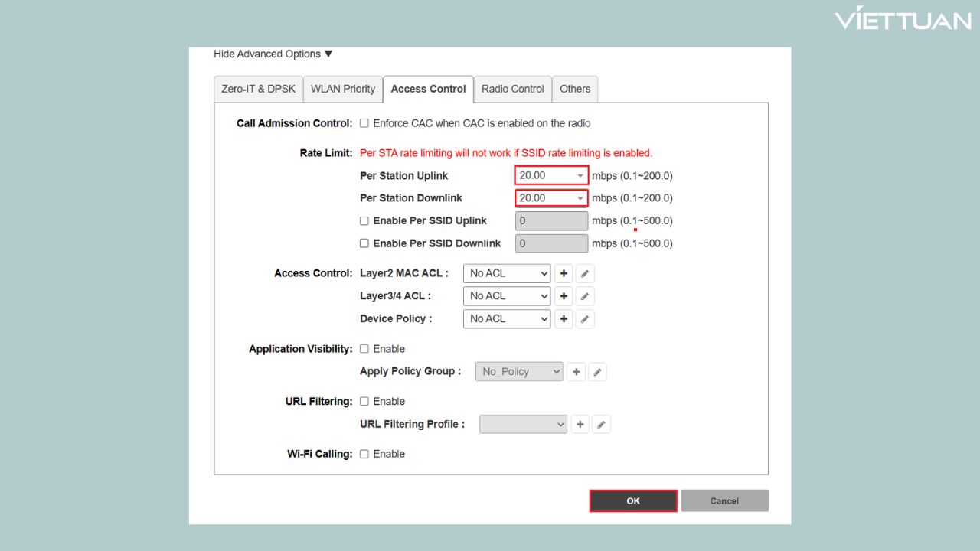
Task: Add a new URL Filtering Profile
Action: click(x=580, y=425)
